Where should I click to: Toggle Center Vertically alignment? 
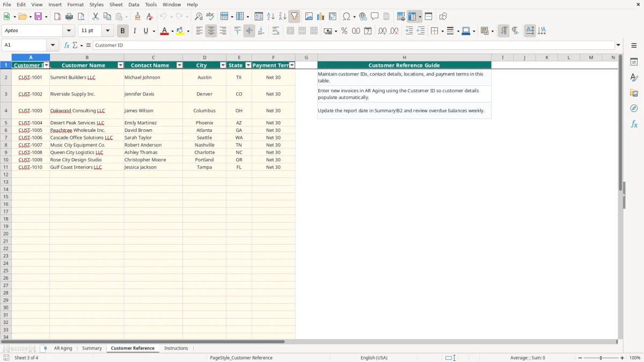tap(249, 31)
